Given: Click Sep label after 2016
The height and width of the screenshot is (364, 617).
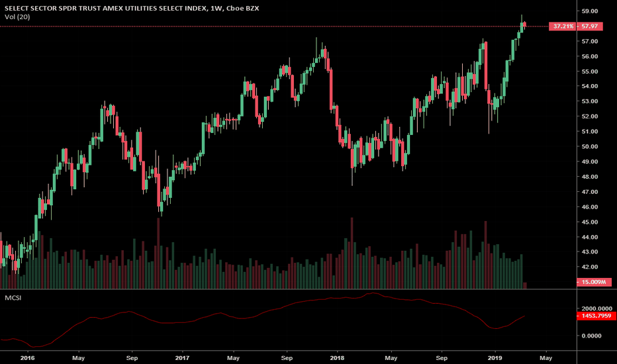Looking at the screenshot, I should tap(132, 358).
